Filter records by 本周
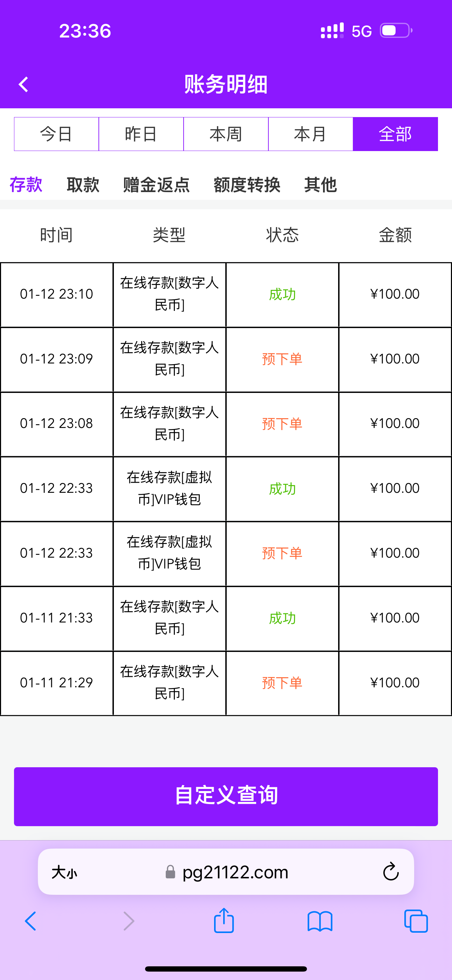This screenshot has height=980, width=452. tap(226, 134)
